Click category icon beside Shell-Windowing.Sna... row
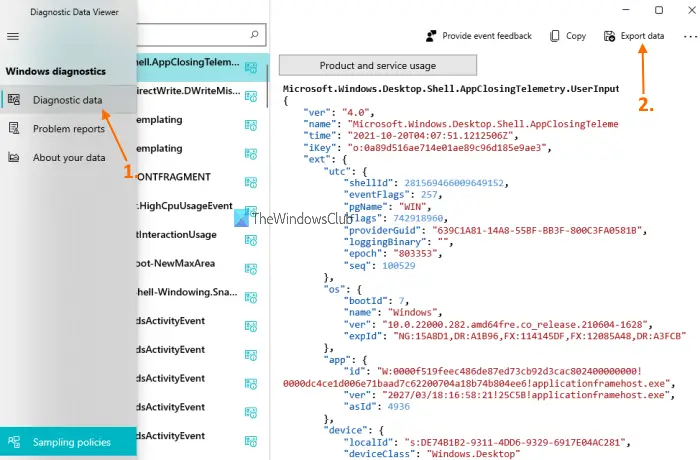Image resolution: width=700 pixels, height=460 pixels. 251,297
